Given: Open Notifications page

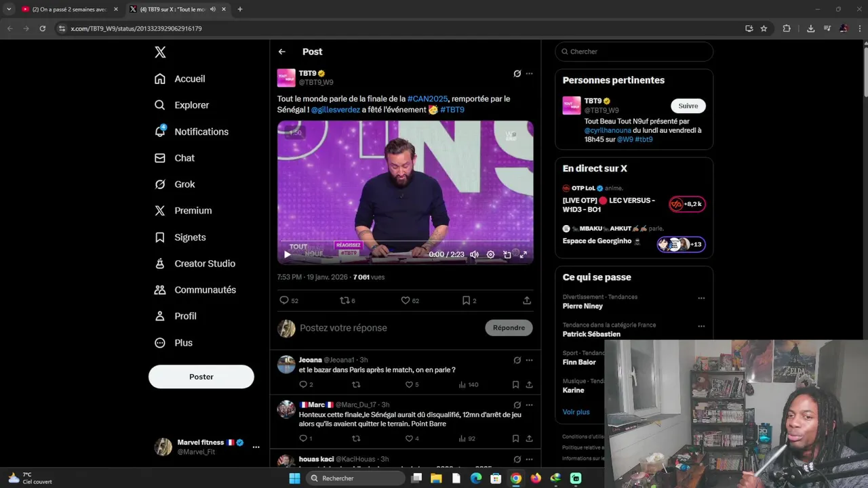Looking at the screenshot, I should coord(191,131).
